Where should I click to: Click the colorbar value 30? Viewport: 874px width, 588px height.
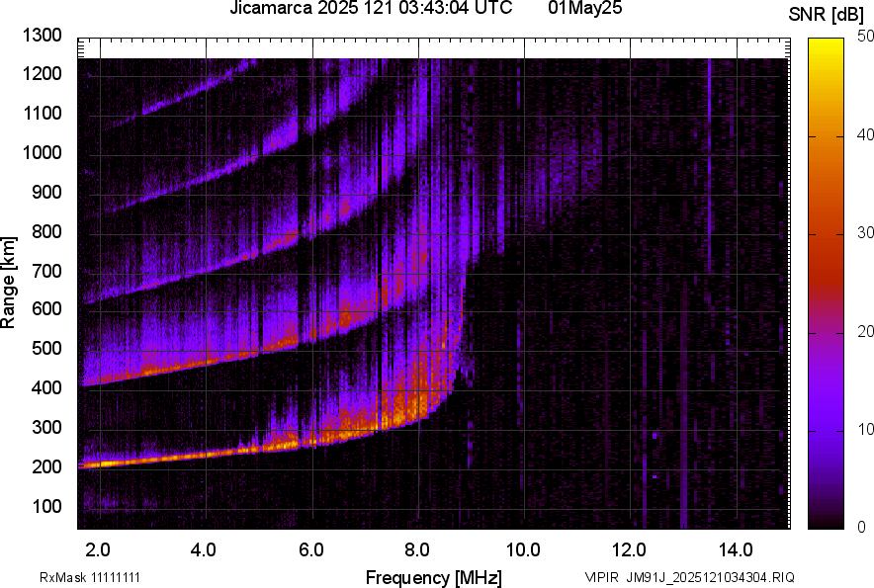click(866, 233)
